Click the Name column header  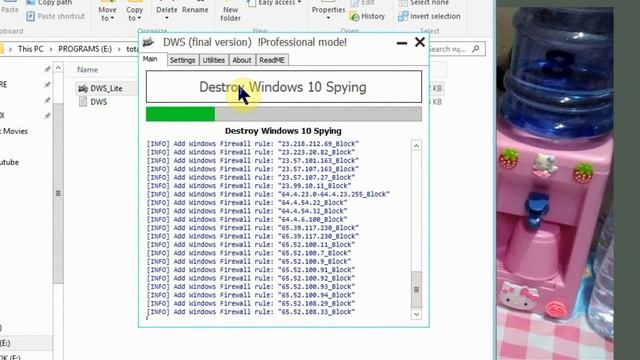[x=88, y=70]
